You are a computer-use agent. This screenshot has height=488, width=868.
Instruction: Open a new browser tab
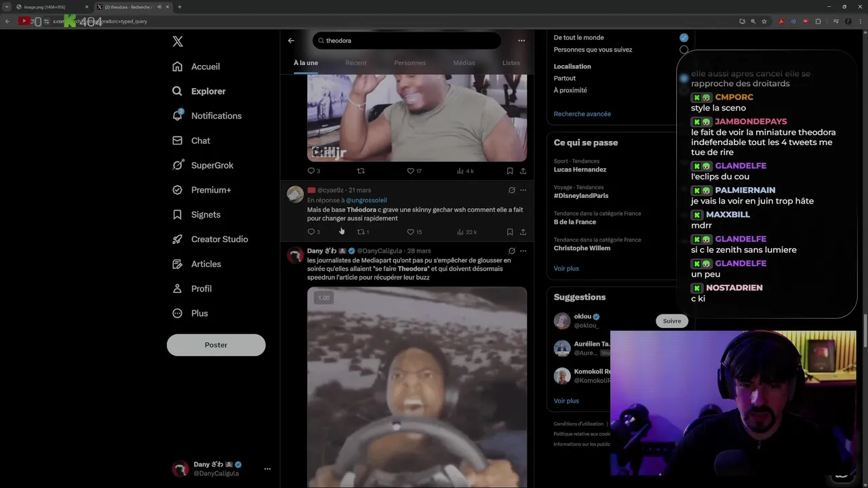pos(179,7)
